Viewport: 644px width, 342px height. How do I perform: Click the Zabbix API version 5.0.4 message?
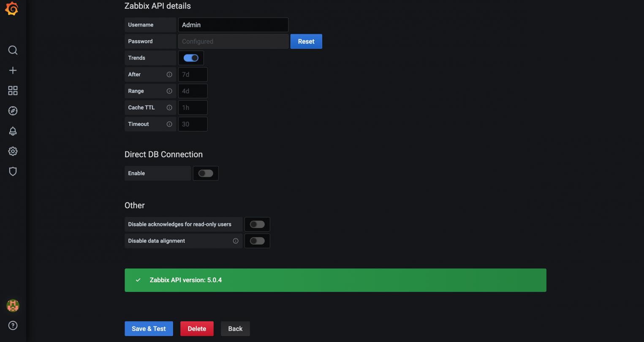186,280
